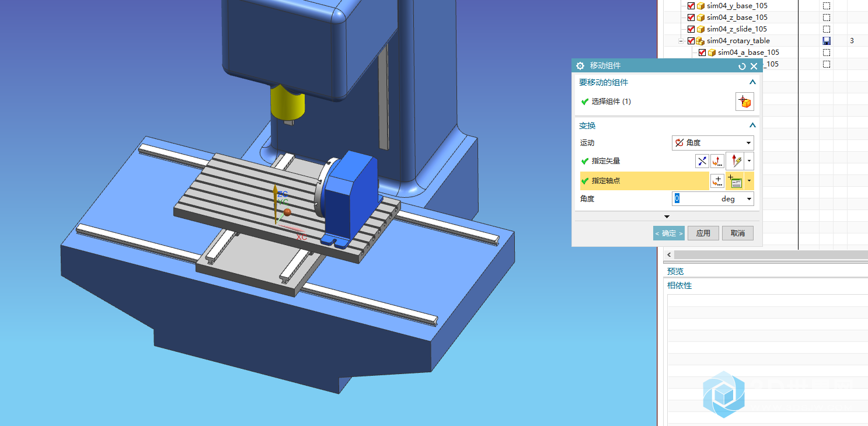This screenshot has height=426, width=868.
Task: Click the 取消 button
Action: 738,233
